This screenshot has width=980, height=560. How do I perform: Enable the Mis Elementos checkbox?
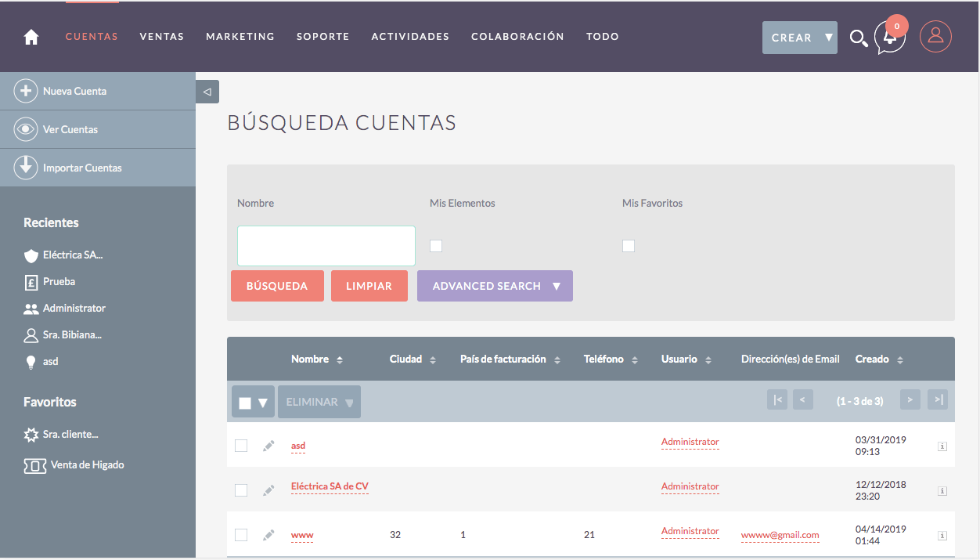coord(436,246)
